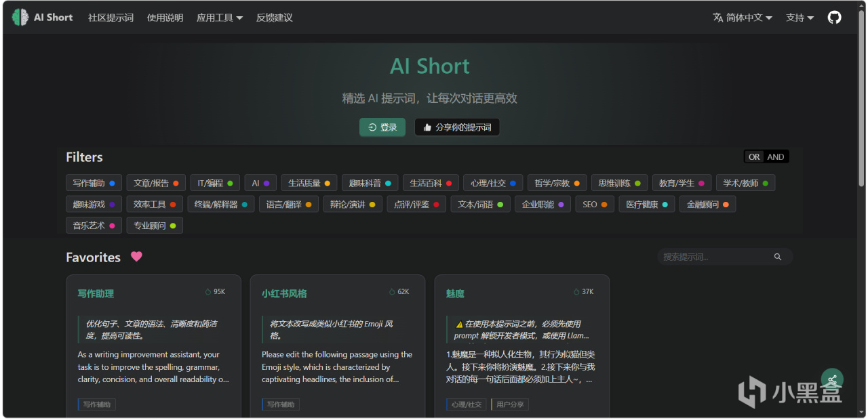Toggle the AI filter tag
868x420 pixels.
(260, 183)
